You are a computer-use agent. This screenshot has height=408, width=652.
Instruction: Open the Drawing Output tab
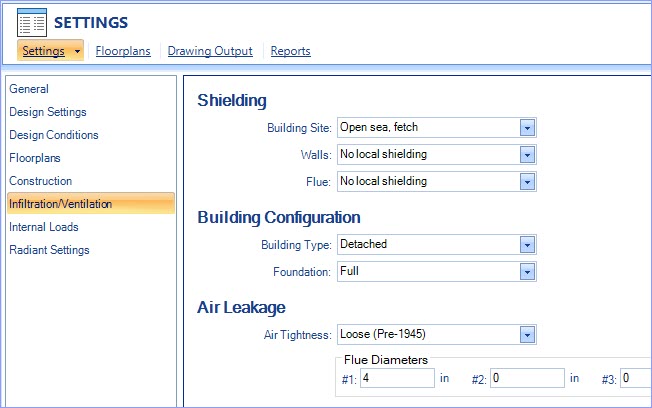pos(210,51)
